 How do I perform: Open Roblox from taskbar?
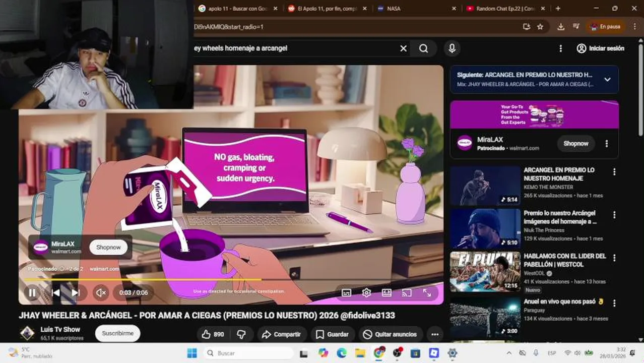click(x=434, y=353)
